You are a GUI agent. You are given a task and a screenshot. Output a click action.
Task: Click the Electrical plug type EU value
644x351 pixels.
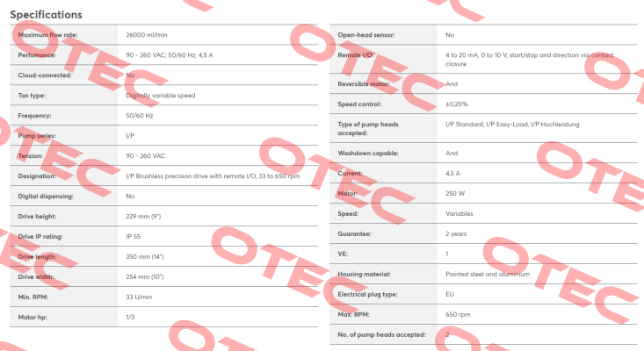tap(450, 295)
